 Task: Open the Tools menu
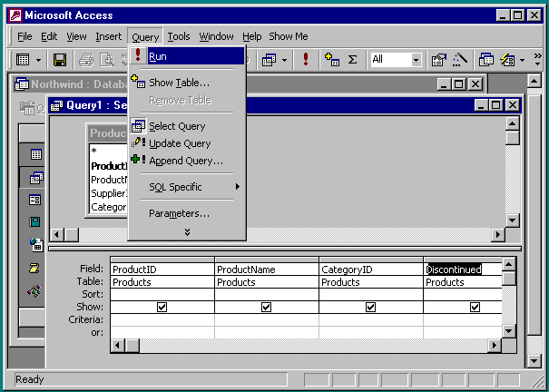click(179, 36)
